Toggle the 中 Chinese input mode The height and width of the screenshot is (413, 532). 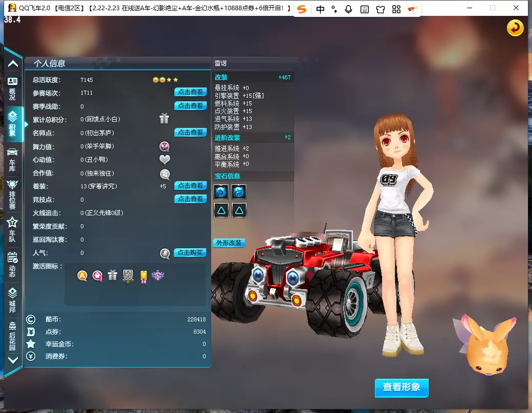(x=320, y=9)
